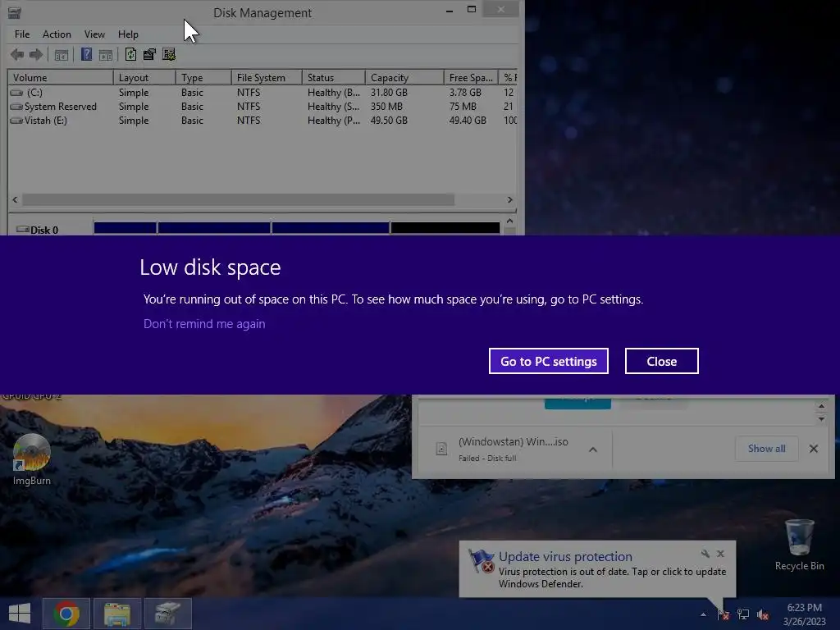The width and height of the screenshot is (840, 630).
Task: Show hidden system tray icons
Action: point(703,614)
